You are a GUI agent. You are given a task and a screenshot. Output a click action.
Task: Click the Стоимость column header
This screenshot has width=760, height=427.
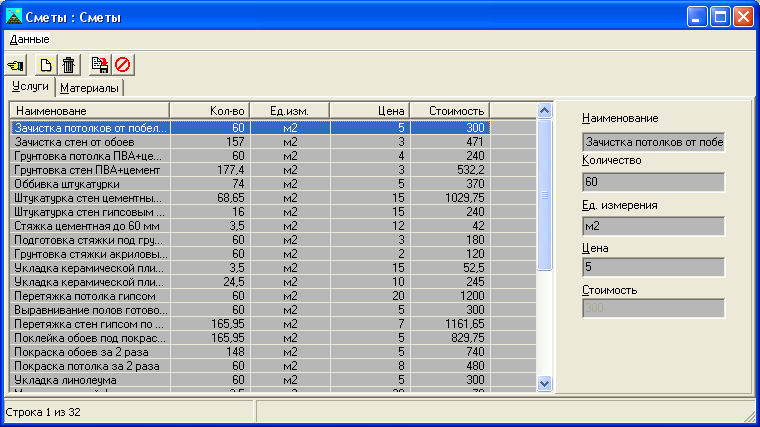[x=450, y=111]
